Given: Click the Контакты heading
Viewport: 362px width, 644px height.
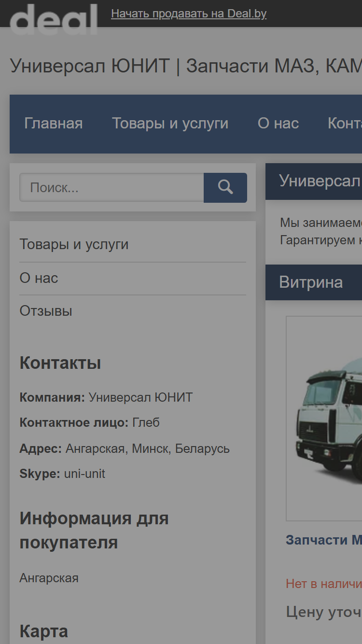Looking at the screenshot, I should click(60, 363).
